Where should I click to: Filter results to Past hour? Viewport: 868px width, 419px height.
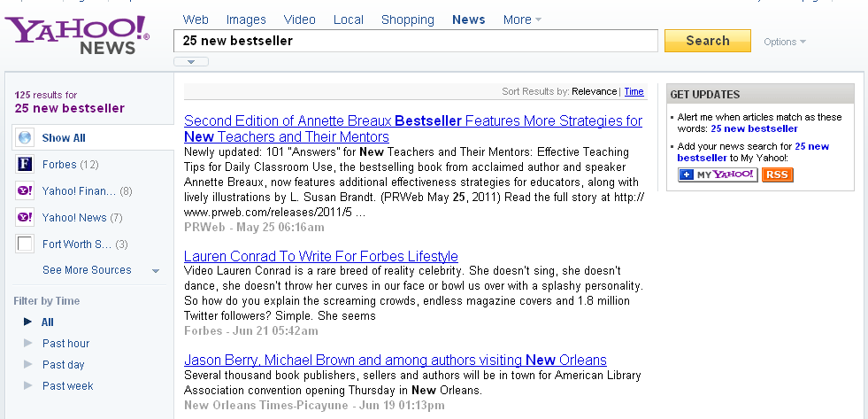tap(65, 344)
